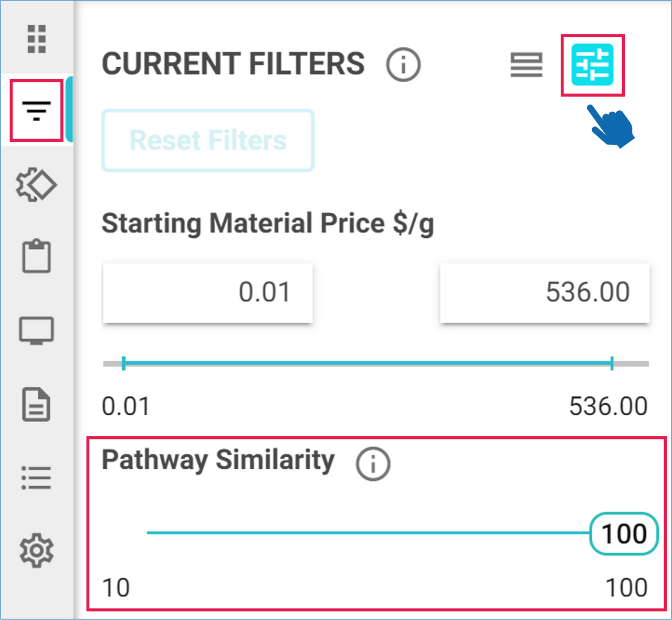
Task: Show info for Pathway Similarity
Action: pyautogui.click(x=373, y=464)
